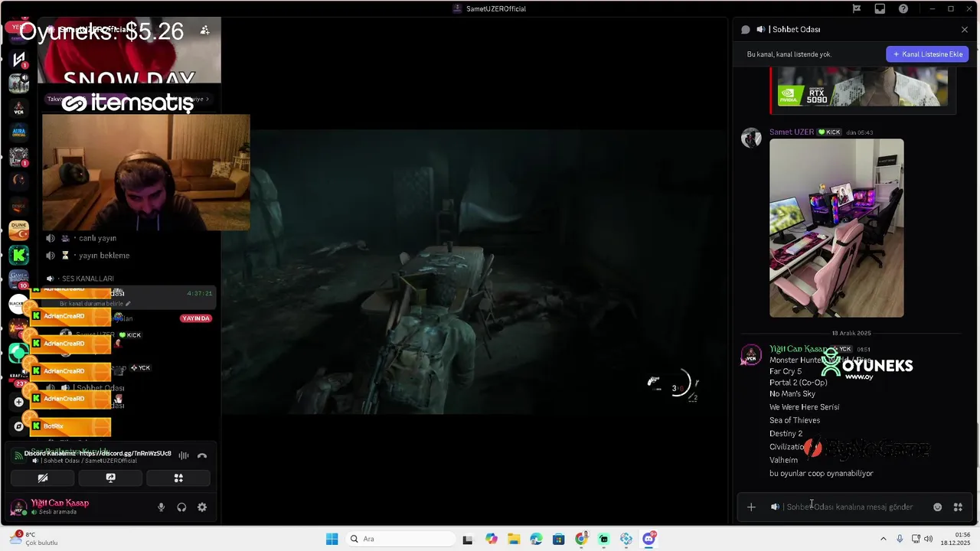980x551 pixels.
Task: Disconnect from the voice call
Action: (202, 455)
